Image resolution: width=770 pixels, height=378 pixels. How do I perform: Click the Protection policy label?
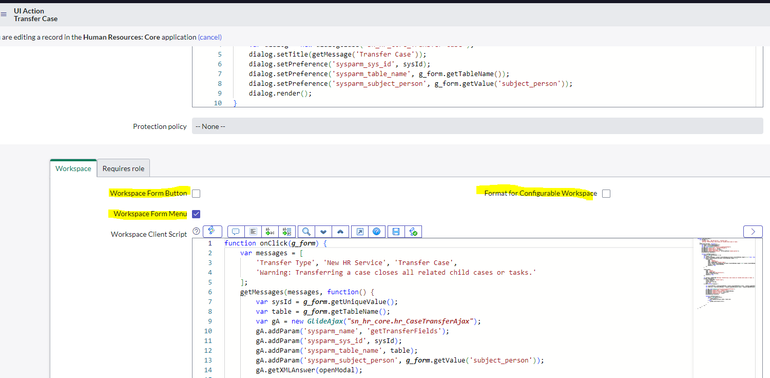point(160,126)
